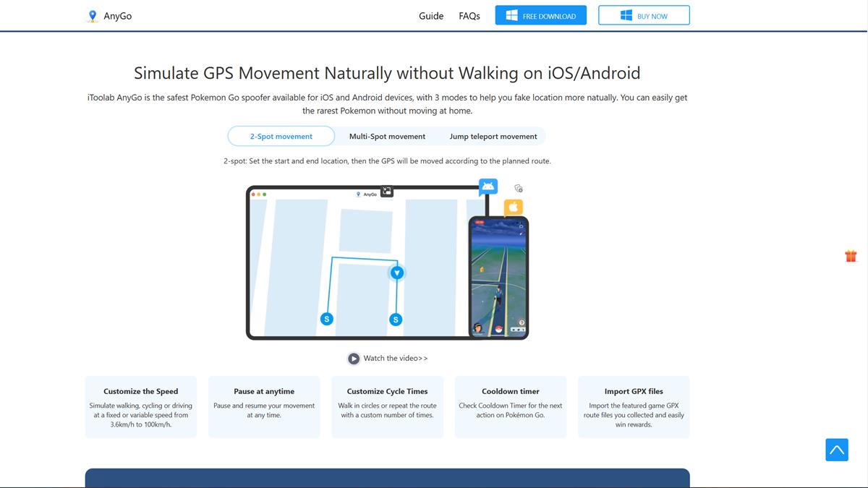Select the 2-Spot movement tab
This screenshot has width=868, height=488.
pyautogui.click(x=281, y=136)
